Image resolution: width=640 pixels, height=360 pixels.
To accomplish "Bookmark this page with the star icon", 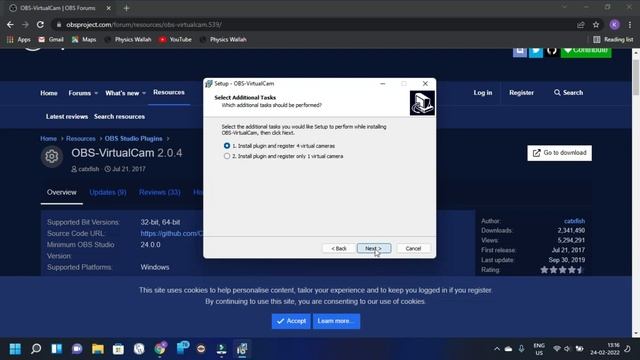I will (596, 25).
